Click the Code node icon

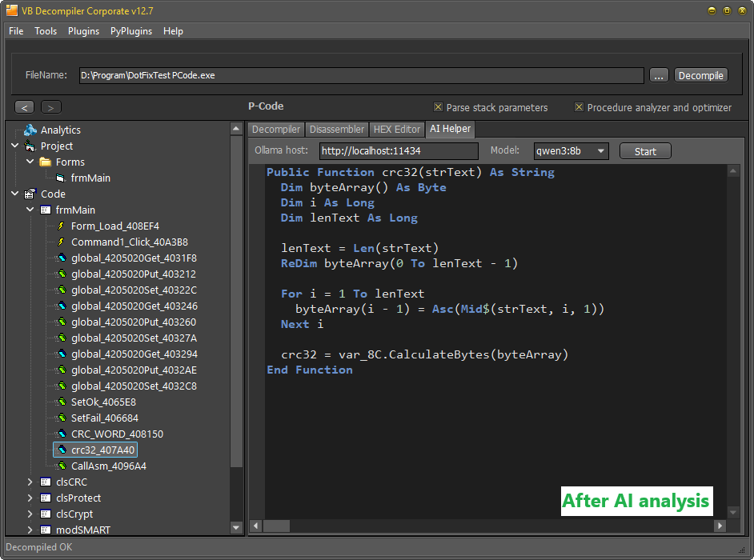coord(30,194)
